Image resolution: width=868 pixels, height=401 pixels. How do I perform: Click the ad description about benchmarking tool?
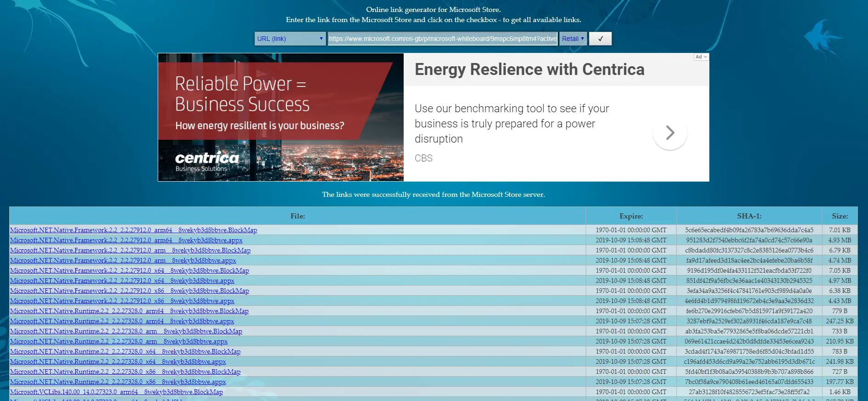click(x=512, y=124)
